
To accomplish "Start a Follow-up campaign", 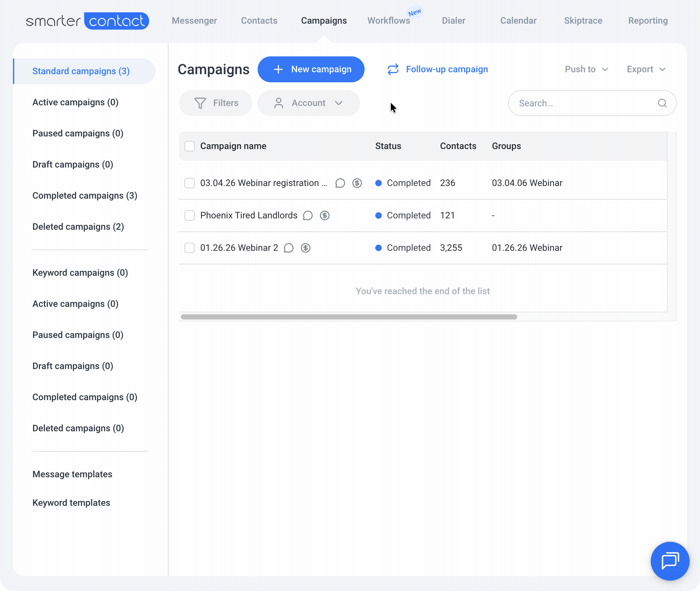I will point(437,69).
